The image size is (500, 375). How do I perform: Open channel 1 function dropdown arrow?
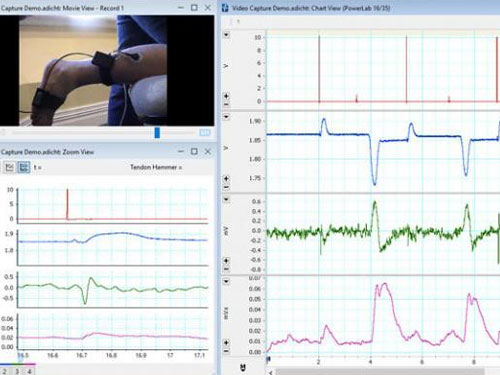(x=227, y=35)
